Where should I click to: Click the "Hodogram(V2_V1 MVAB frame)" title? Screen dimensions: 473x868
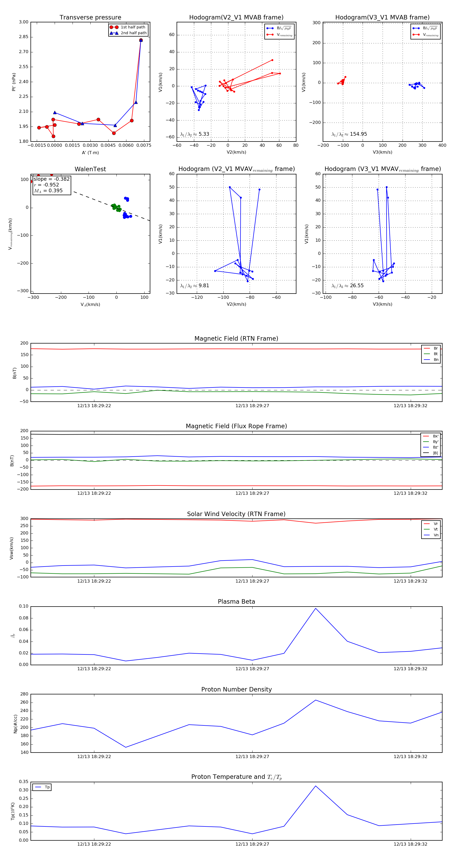[236, 18]
